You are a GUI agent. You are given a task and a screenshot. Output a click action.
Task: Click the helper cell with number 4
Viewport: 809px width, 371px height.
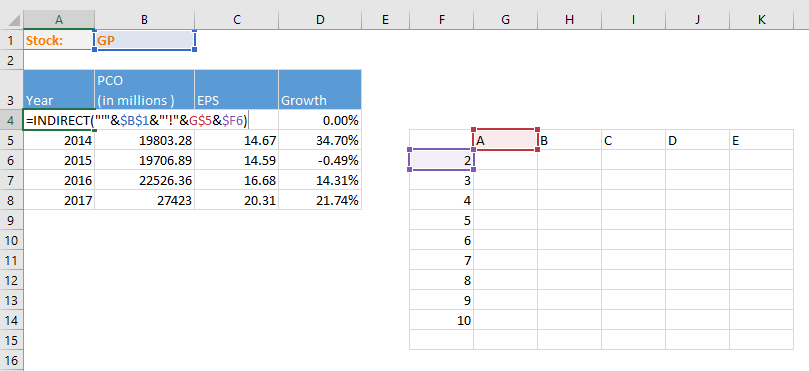click(x=441, y=200)
